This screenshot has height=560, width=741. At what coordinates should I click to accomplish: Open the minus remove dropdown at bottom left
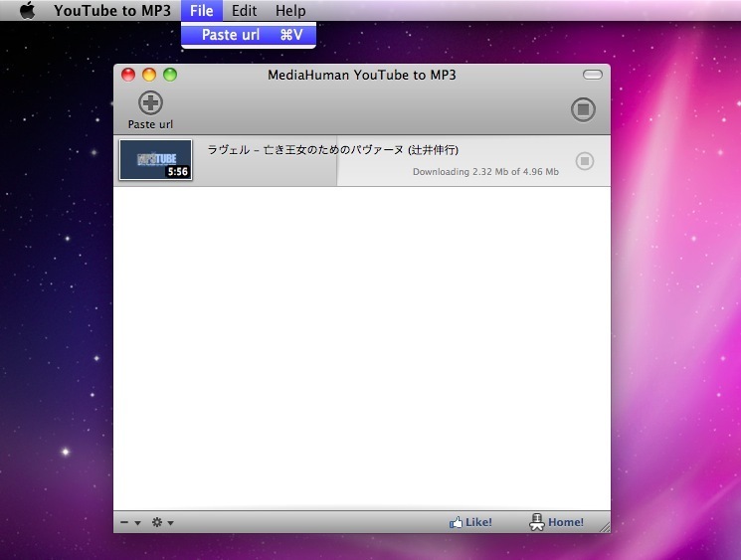click(x=130, y=523)
